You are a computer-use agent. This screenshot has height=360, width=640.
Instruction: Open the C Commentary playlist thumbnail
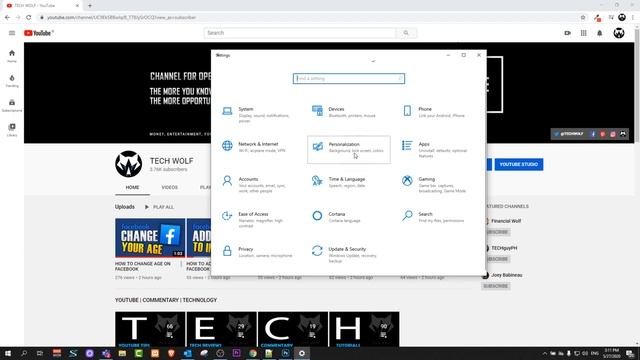(293, 329)
